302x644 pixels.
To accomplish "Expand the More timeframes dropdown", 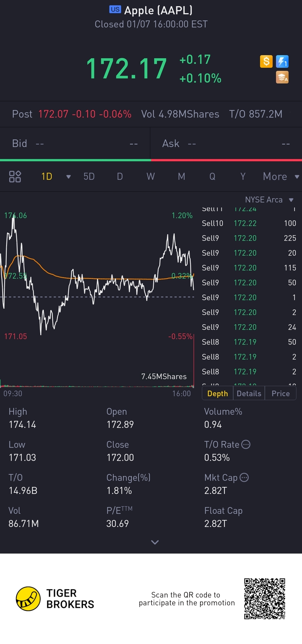I will [x=280, y=176].
